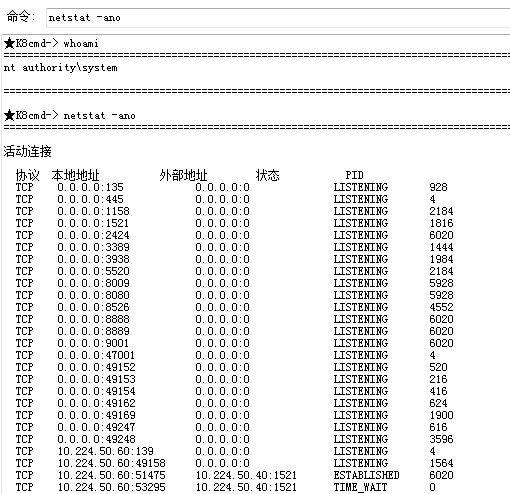
Task: Click the local address 0.0.0.0:1158
Action: (93, 211)
